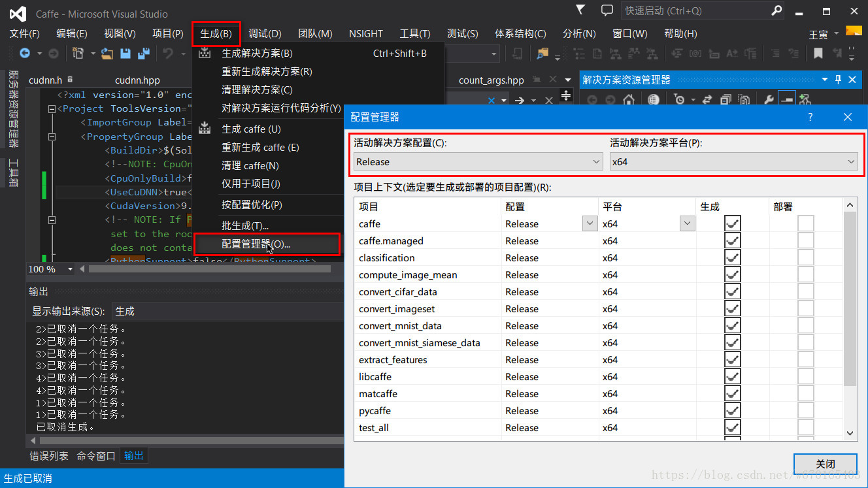Screen dimensions: 868x488
Task: Click the editor split-window handle icon
Action: [x=566, y=97]
